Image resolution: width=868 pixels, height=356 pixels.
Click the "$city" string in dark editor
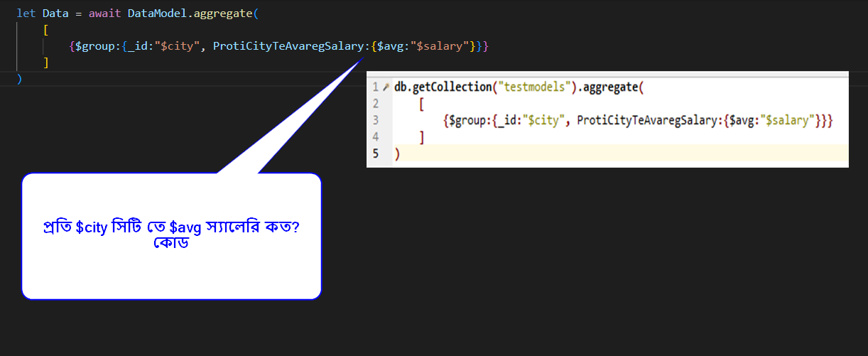[x=176, y=46]
